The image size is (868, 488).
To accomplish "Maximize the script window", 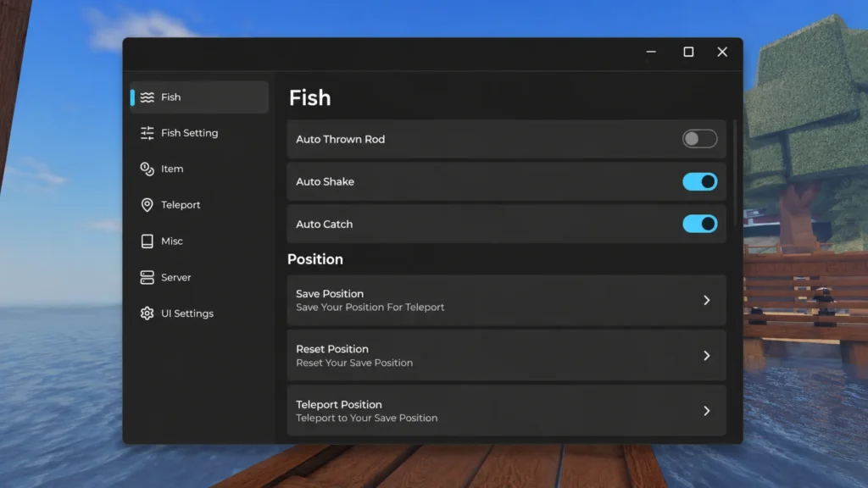I will coord(688,52).
